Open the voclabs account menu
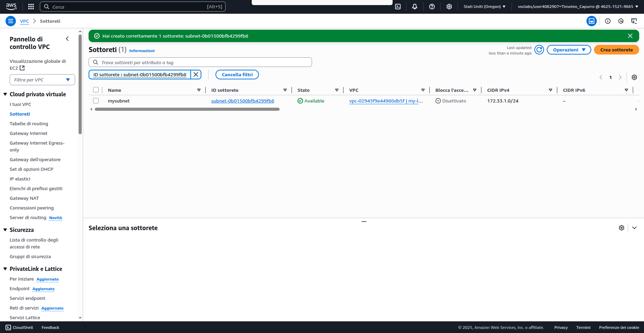Screen dimensions: 644x333 click(578, 7)
